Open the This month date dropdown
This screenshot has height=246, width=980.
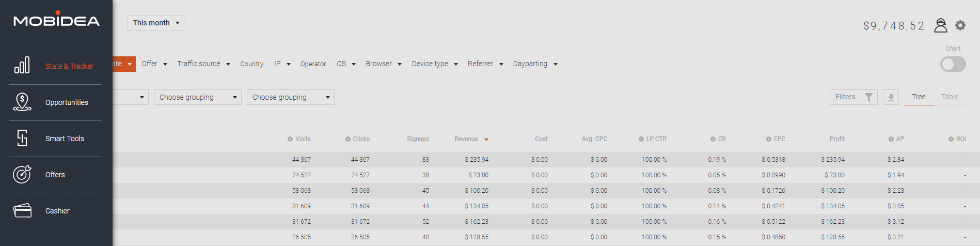[156, 23]
